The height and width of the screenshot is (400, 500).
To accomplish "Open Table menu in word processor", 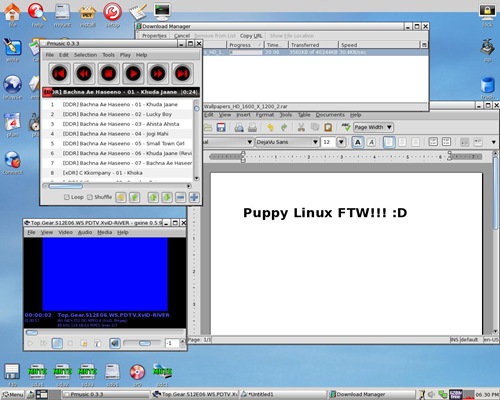I will [304, 115].
